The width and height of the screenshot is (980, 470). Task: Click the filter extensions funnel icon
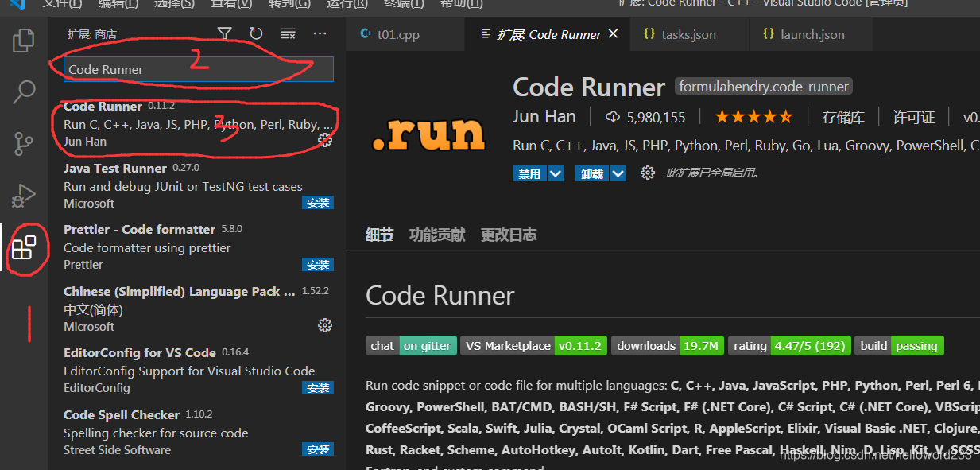coord(225,33)
